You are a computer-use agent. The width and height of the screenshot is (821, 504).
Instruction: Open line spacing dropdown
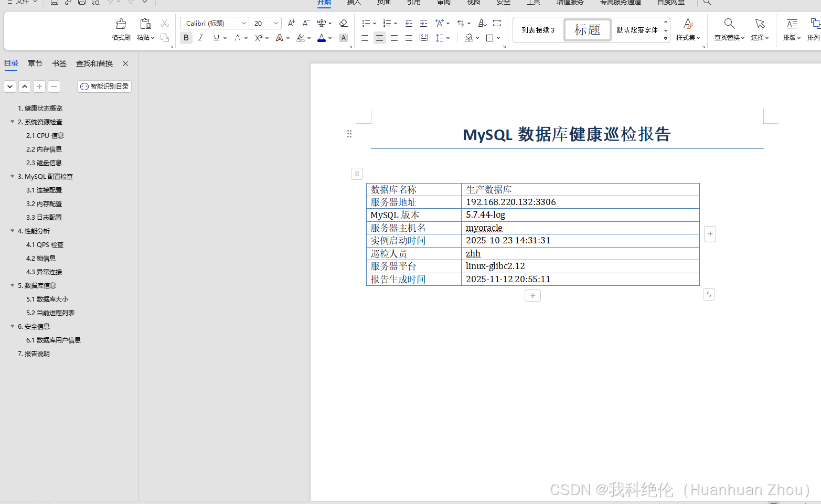point(449,38)
